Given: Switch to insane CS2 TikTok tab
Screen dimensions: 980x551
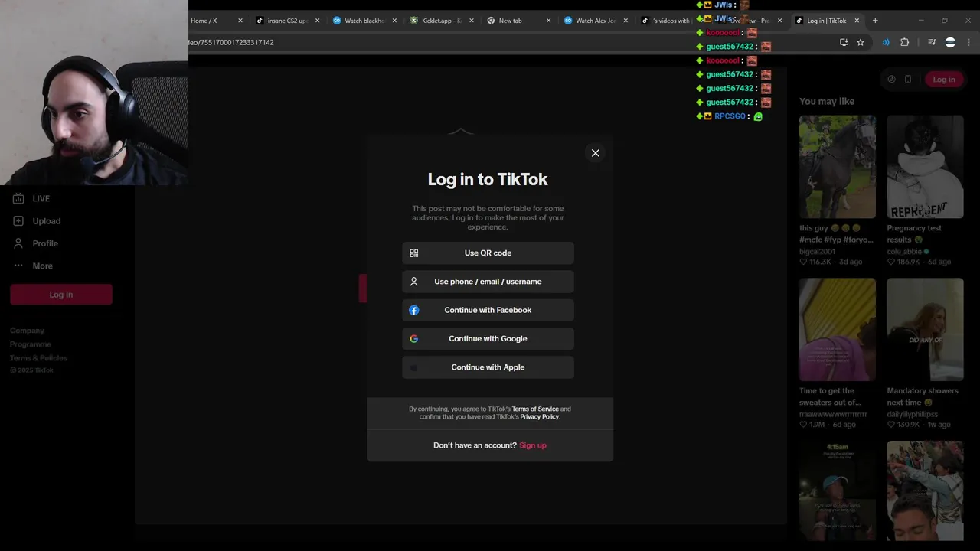Looking at the screenshot, I should pyautogui.click(x=287, y=21).
